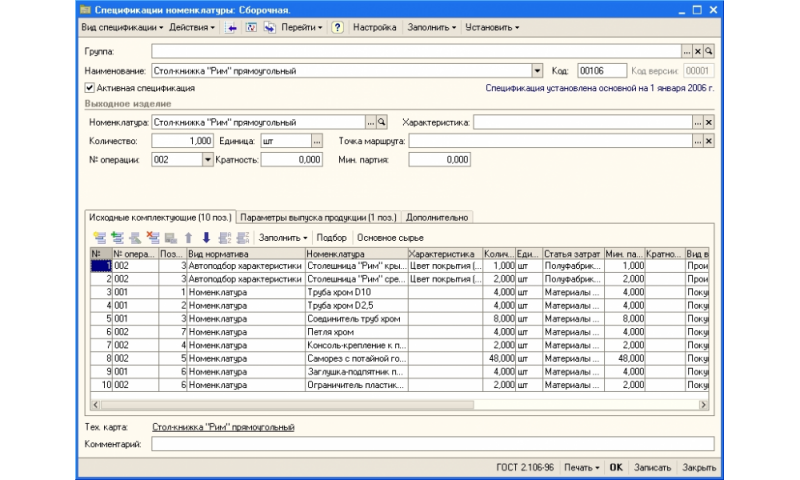This screenshot has height=480, width=800.
Task: Open the № операции dropdown
Action: tap(208, 159)
